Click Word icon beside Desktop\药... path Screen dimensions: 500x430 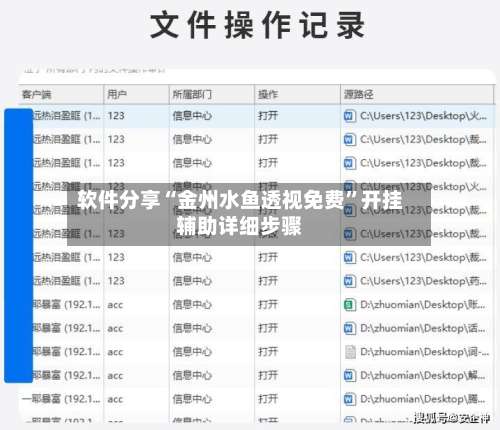[x=349, y=281]
